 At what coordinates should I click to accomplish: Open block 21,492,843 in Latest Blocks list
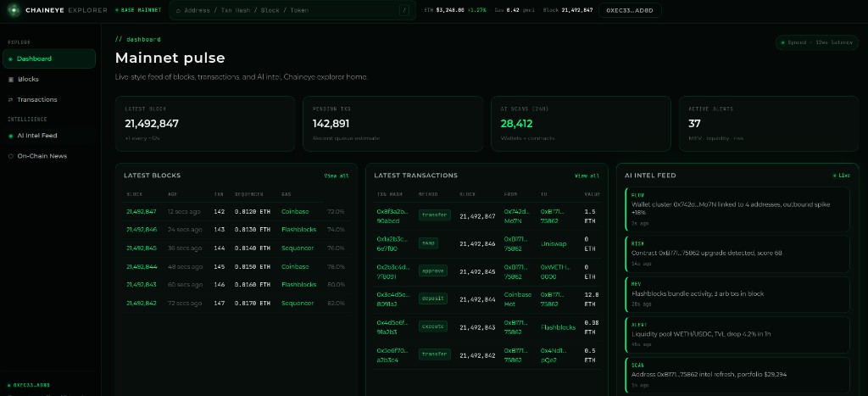point(142,285)
